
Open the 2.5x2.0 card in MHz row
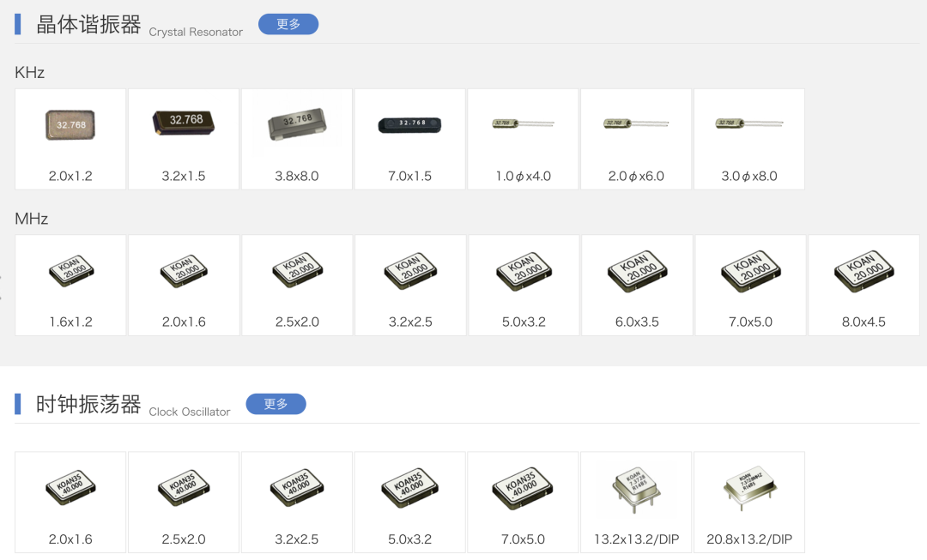[x=297, y=286]
